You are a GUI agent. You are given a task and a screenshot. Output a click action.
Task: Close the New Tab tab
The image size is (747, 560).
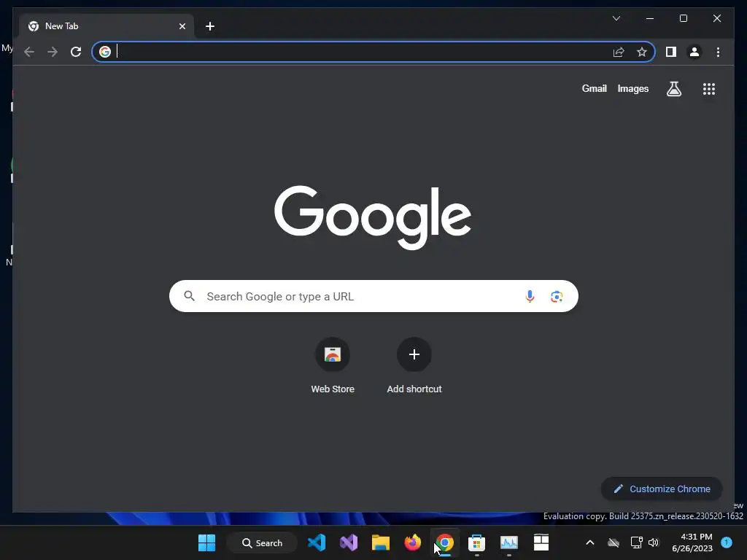[182, 26]
